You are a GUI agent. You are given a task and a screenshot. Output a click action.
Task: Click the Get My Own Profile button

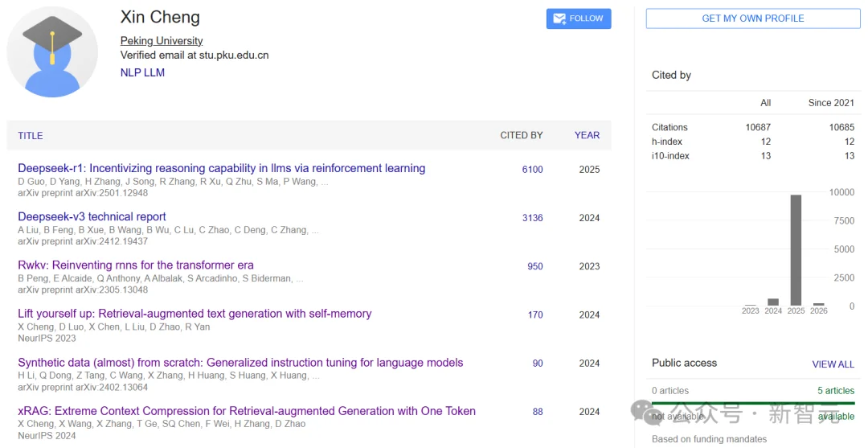click(x=752, y=18)
